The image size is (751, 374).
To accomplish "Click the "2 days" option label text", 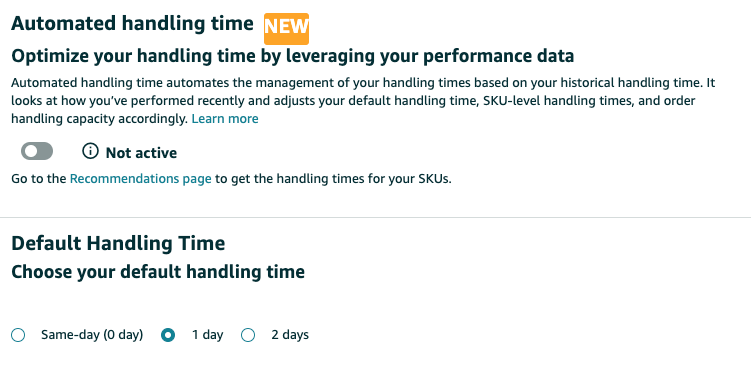I will pyautogui.click(x=290, y=335).
